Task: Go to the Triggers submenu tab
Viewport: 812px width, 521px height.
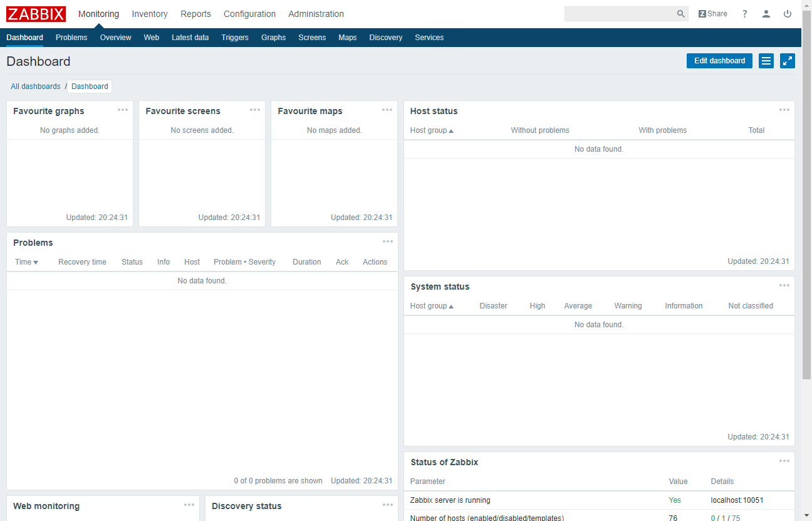Action: (235, 38)
